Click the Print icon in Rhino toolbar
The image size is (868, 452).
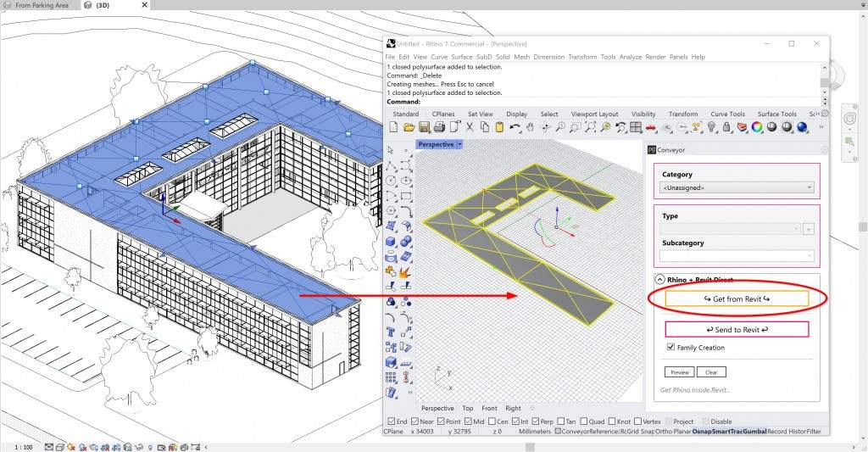coord(440,127)
